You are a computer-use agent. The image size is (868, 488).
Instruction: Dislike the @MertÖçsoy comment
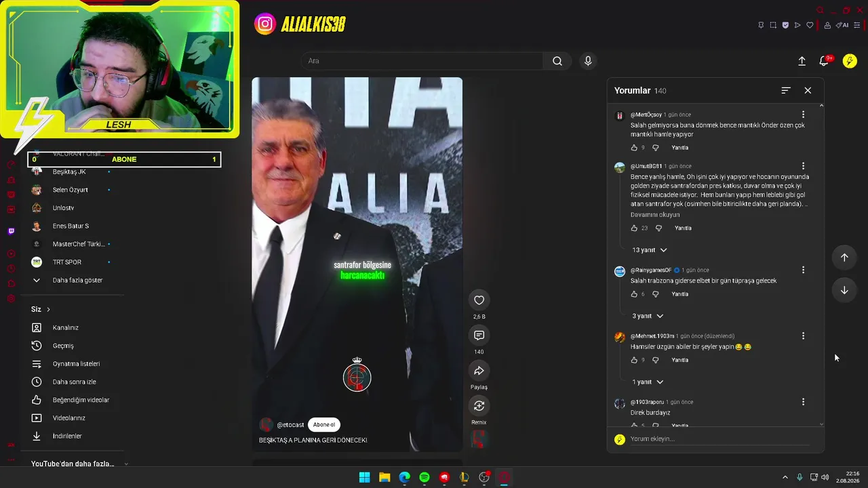point(655,148)
